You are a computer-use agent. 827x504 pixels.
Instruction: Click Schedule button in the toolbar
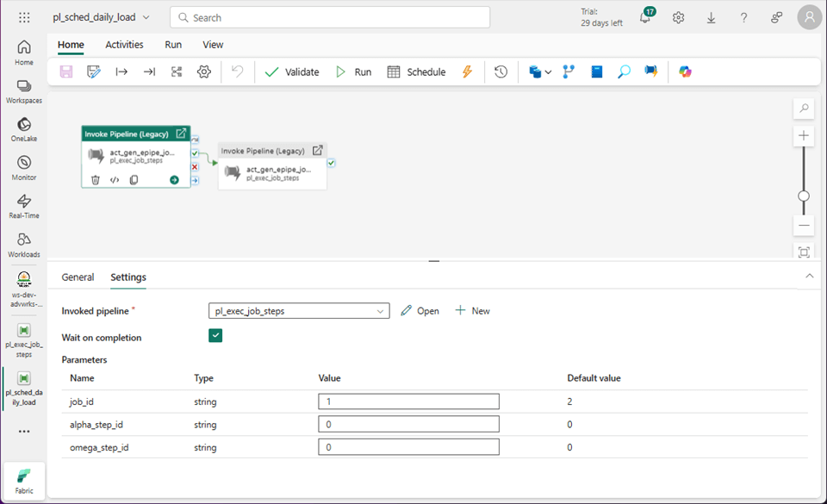pyautogui.click(x=416, y=72)
